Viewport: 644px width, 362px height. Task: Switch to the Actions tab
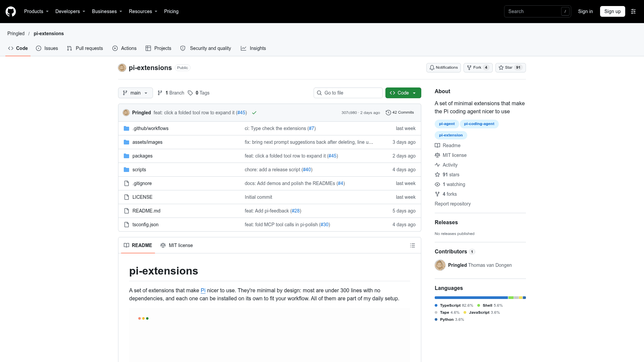click(124, 48)
